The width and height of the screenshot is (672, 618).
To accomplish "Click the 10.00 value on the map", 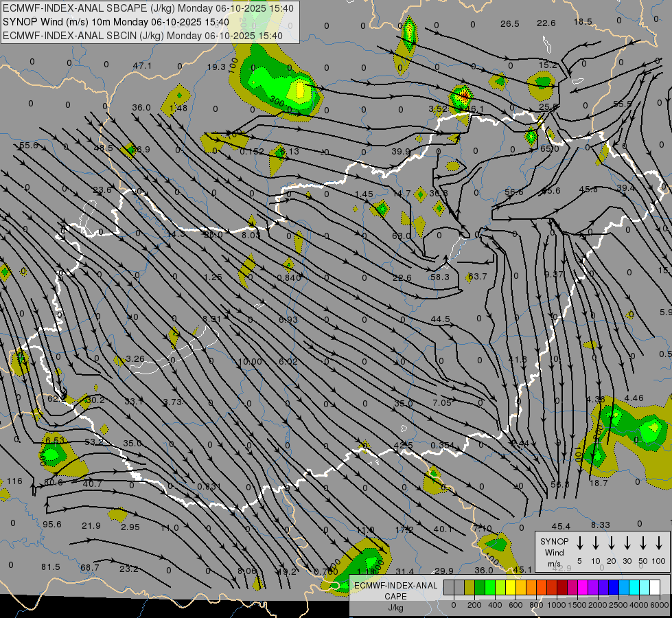I will tap(250, 362).
